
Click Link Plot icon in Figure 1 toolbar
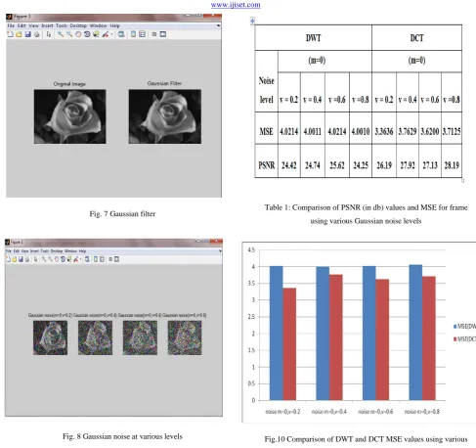[x=87, y=259]
